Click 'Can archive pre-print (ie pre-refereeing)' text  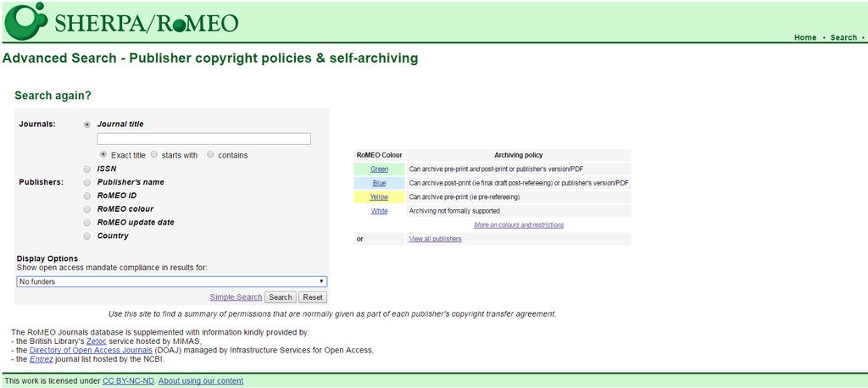coord(464,197)
